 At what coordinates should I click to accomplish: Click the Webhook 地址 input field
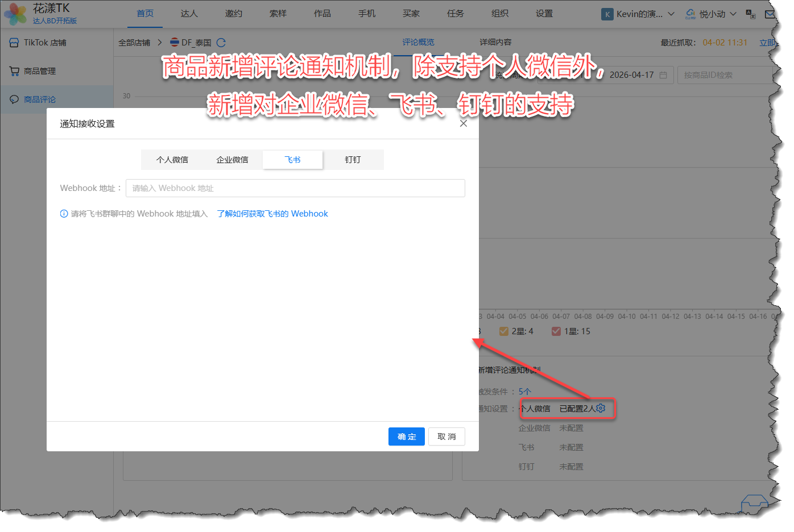pyautogui.click(x=295, y=188)
